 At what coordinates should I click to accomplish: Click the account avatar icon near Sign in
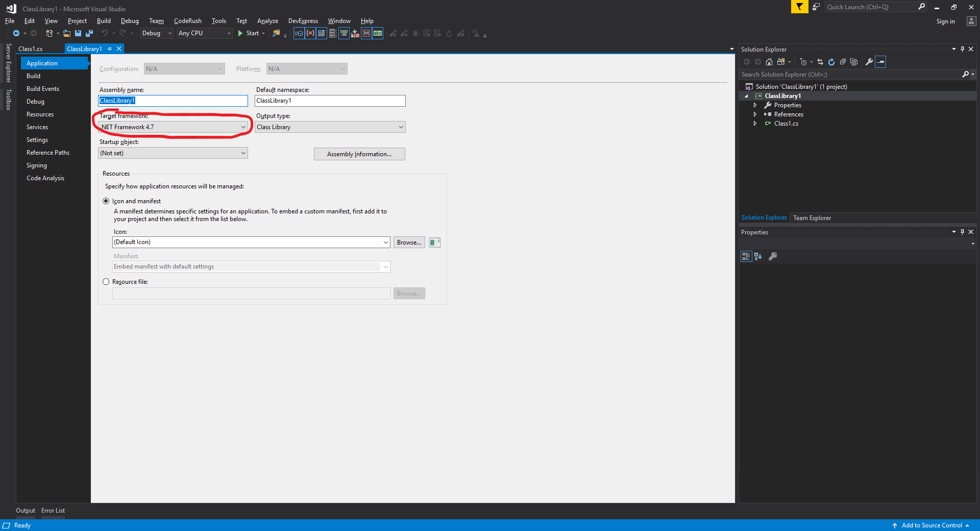click(x=971, y=21)
